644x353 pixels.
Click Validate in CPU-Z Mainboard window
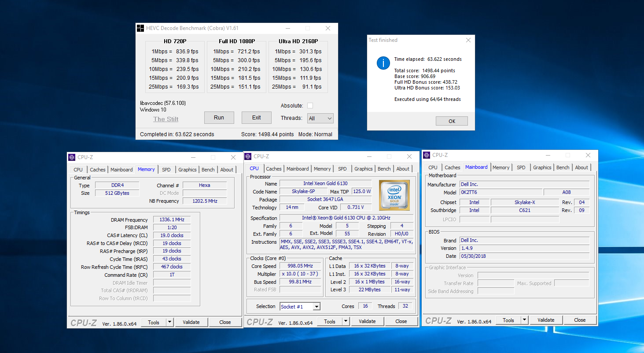pyautogui.click(x=546, y=320)
